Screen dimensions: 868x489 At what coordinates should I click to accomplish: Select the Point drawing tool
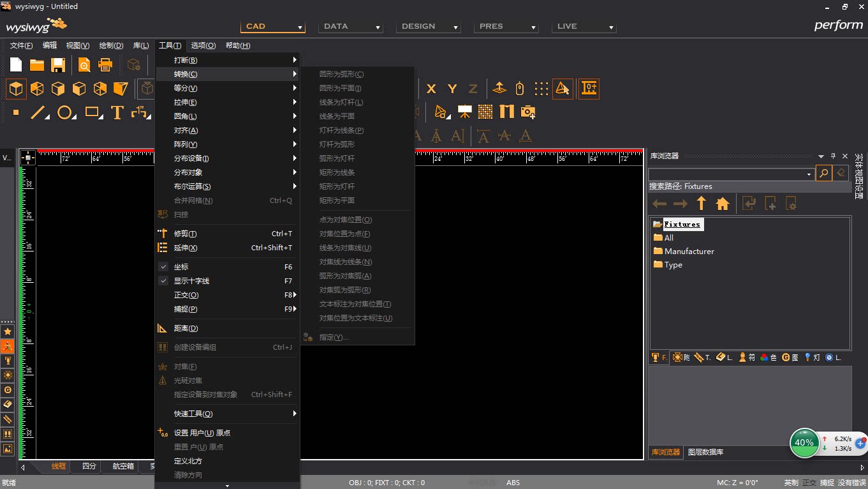16,113
